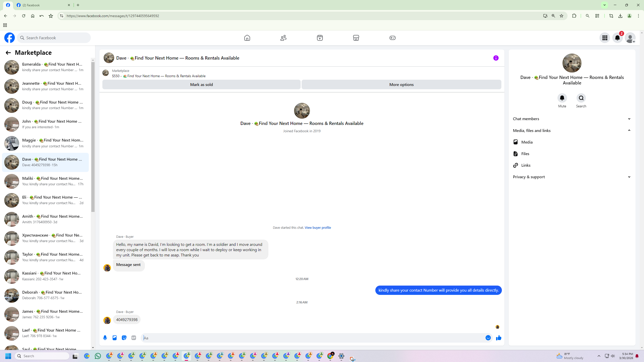Send a thumbs up like
Screen dimensions: 644x362
[499, 338]
